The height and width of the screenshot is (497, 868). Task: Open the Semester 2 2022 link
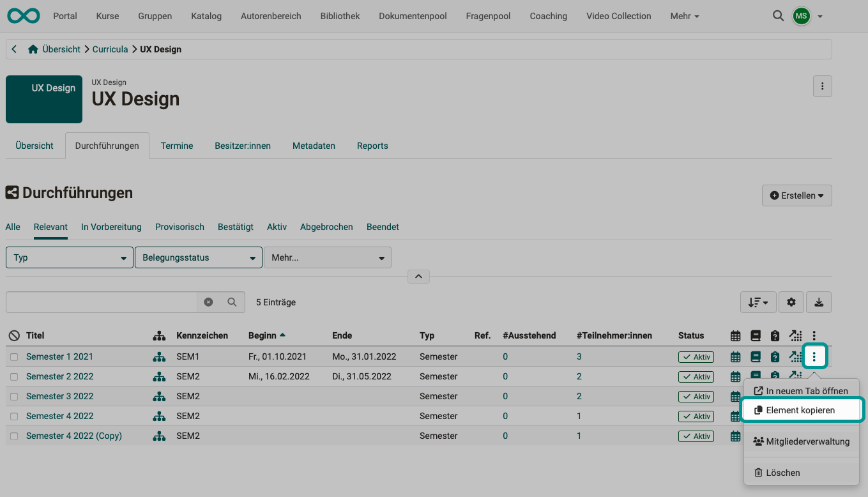point(59,376)
